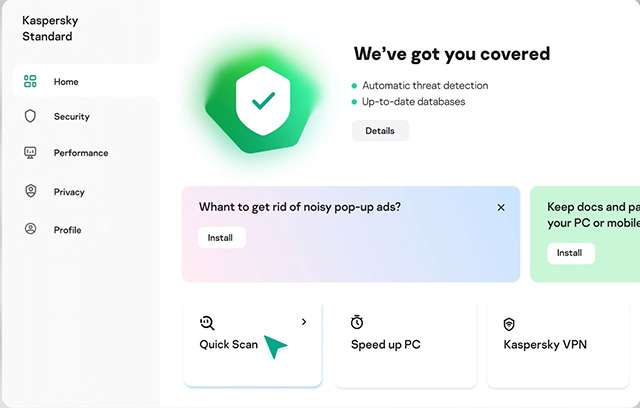640x408 pixels.
Task: Click the Privacy sidebar icon
Action: coord(30,191)
